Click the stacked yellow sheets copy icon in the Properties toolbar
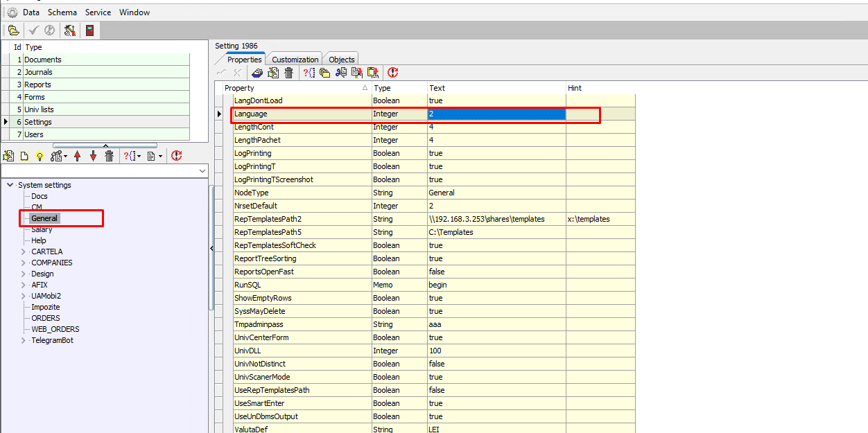 pos(324,73)
